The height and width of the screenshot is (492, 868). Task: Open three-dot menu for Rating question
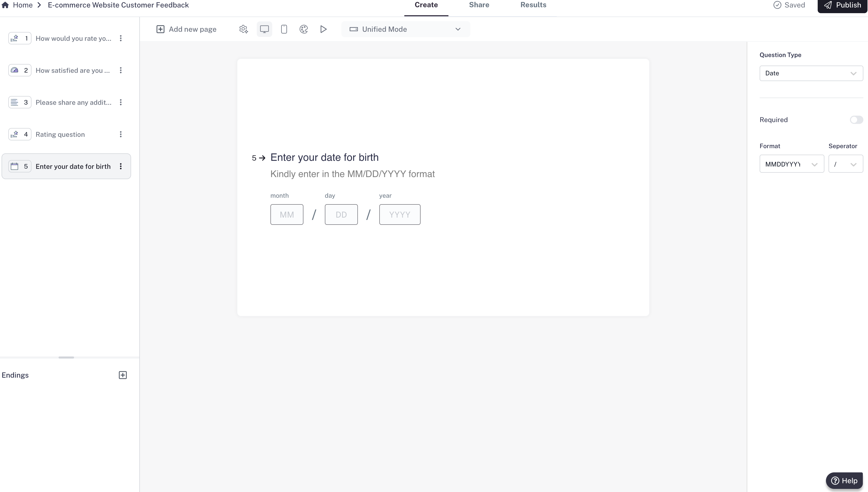pos(120,134)
